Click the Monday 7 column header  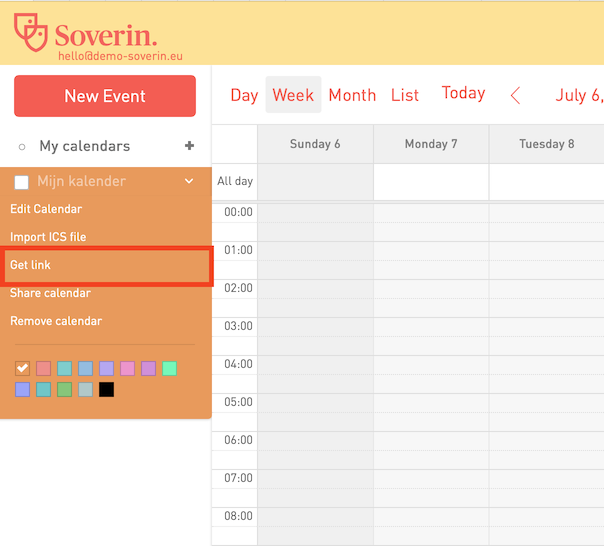coord(431,144)
